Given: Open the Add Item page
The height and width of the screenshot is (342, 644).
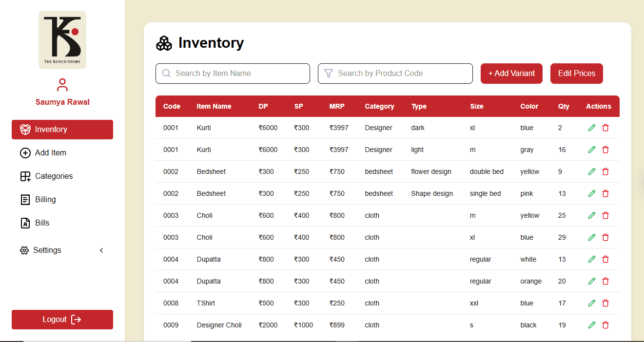Looking at the screenshot, I should (x=62, y=153).
